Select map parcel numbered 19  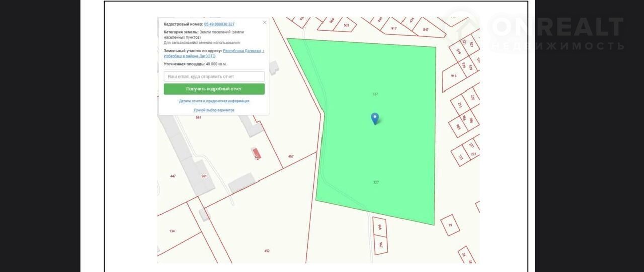450,225
